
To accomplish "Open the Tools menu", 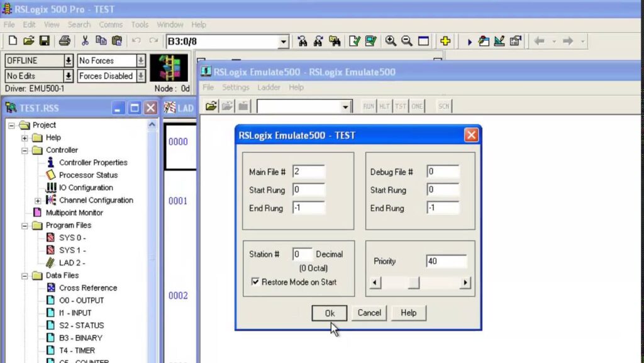I will (140, 25).
